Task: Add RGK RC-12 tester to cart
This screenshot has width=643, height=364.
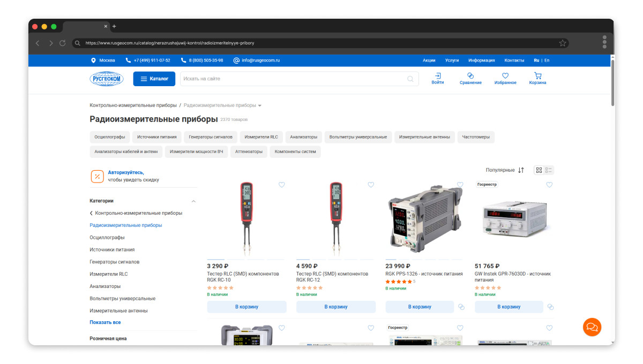Action: [336, 307]
